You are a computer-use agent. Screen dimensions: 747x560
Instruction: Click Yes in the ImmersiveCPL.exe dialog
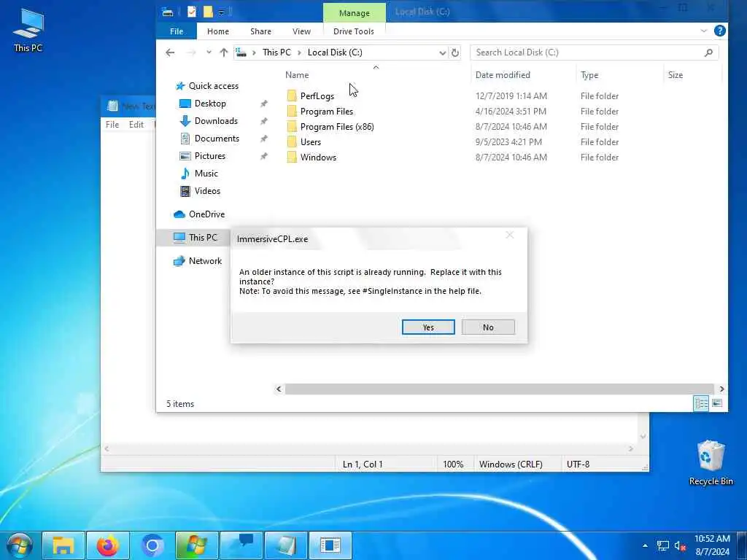tap(427, 327)
